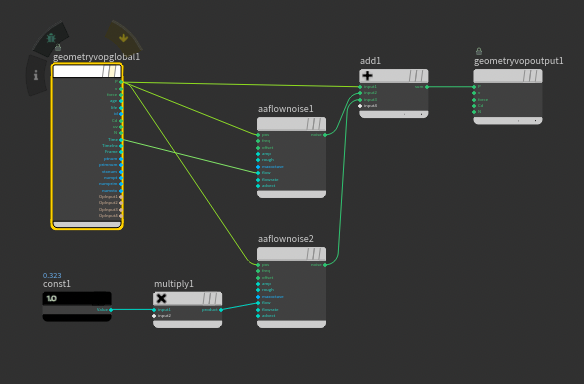
Task: Click the 0.323 value above const1
Action: click(52, 276)
